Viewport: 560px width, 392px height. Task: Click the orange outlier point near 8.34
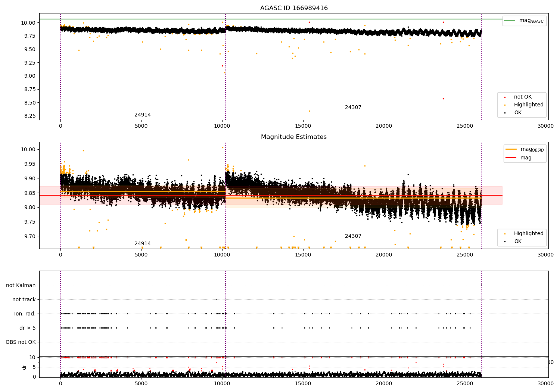(309, 111)
